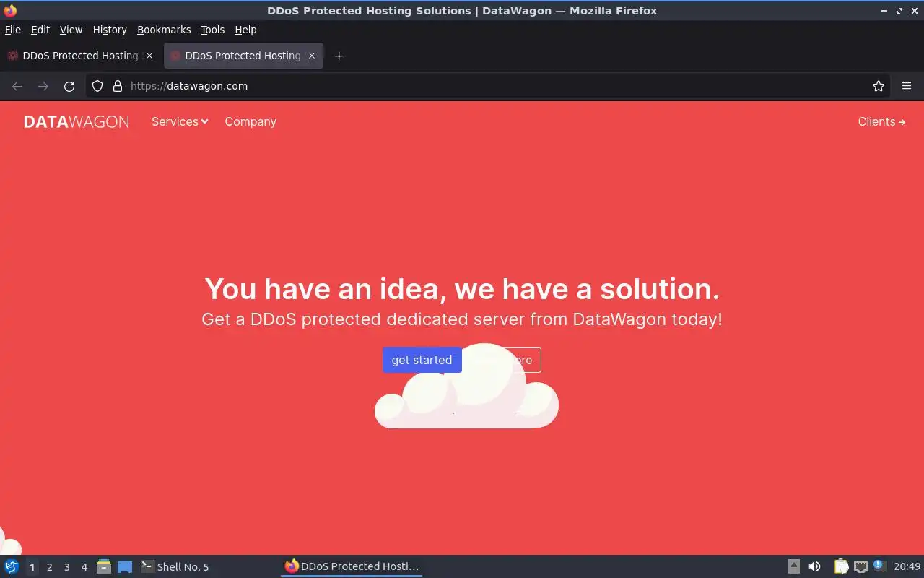
Task: Click the removable media eject tray icon
Action: click(794, 566)
